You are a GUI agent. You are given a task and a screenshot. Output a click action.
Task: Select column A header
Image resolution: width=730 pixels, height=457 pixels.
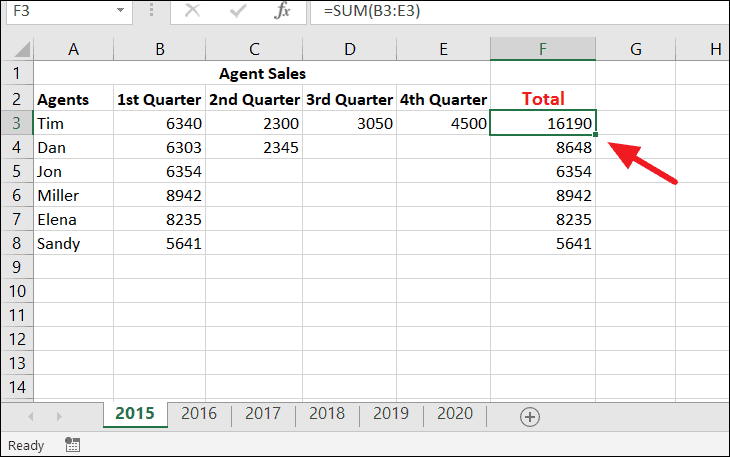(73, 49)
